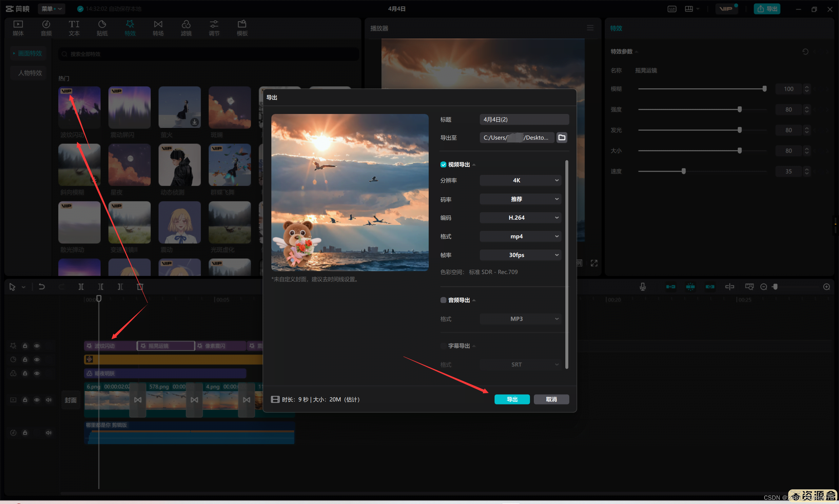Click the browse folder icon beside export path

click(562, 138)
